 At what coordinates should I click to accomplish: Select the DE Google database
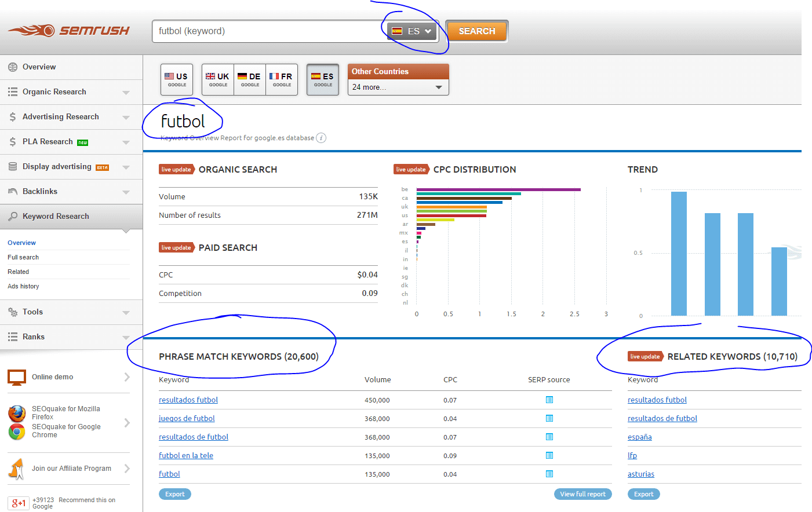click(x=250, y=79)
